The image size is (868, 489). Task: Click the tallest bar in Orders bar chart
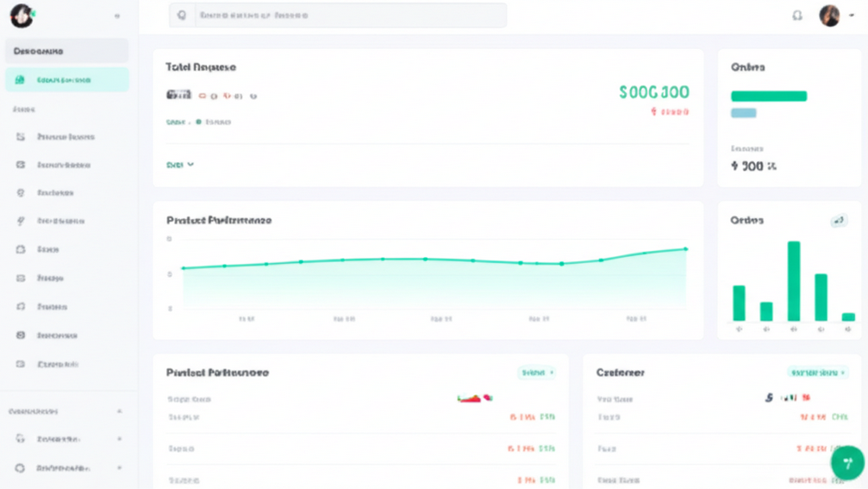pyautogui.click(x=794, y=281)
